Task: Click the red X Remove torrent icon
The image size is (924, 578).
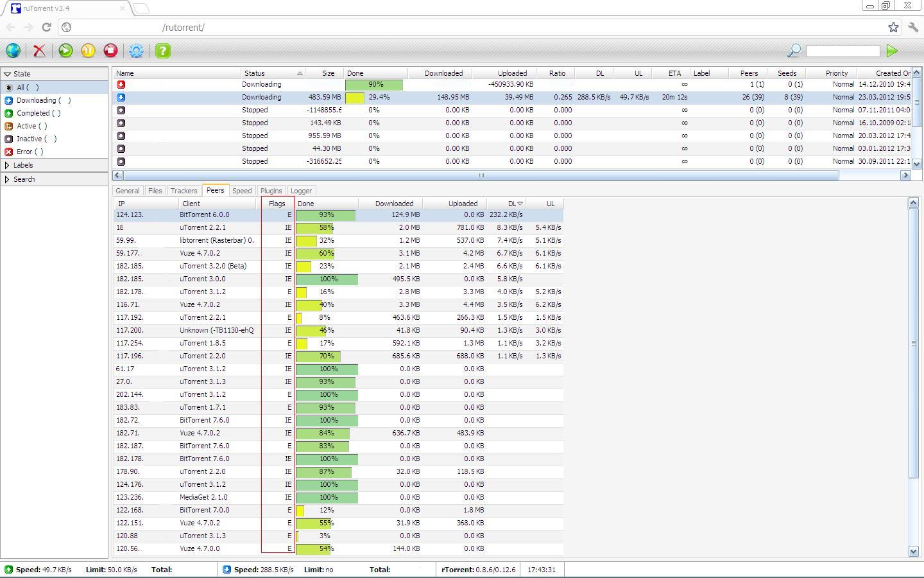Action: click(x=39, y=51)
